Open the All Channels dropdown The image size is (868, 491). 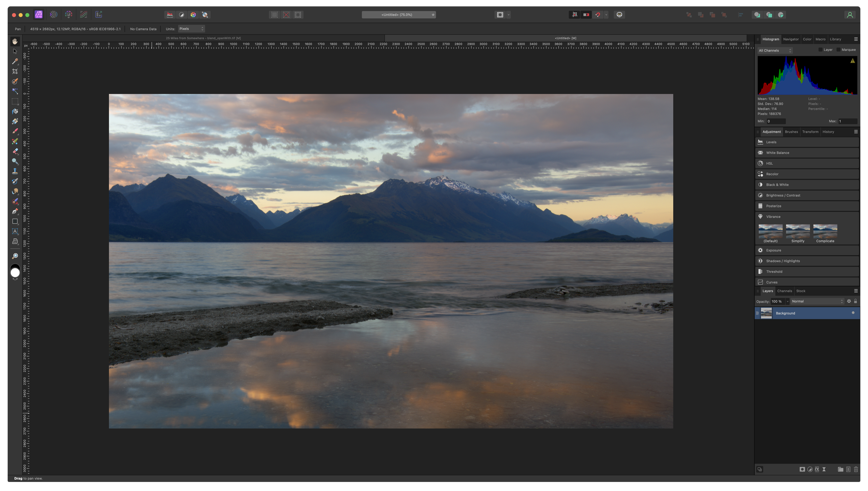[x=775, y=50]
